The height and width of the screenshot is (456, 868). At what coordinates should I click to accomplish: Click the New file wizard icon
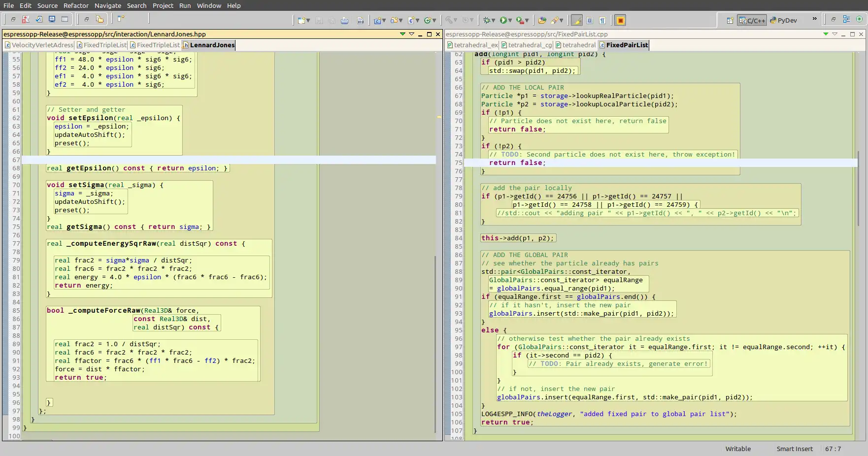coord(301,20)
